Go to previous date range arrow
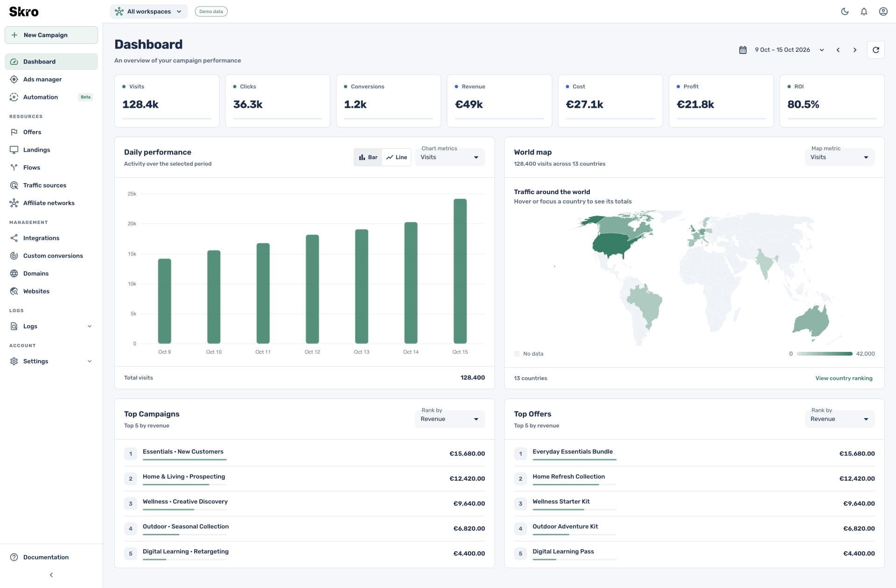The height and width of the screenshot is (588, 896). (838, 50)
